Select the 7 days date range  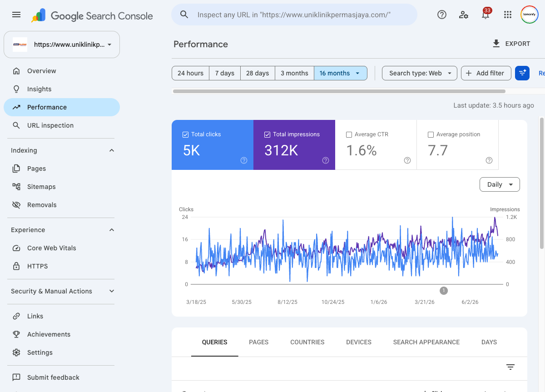[225, 73]
